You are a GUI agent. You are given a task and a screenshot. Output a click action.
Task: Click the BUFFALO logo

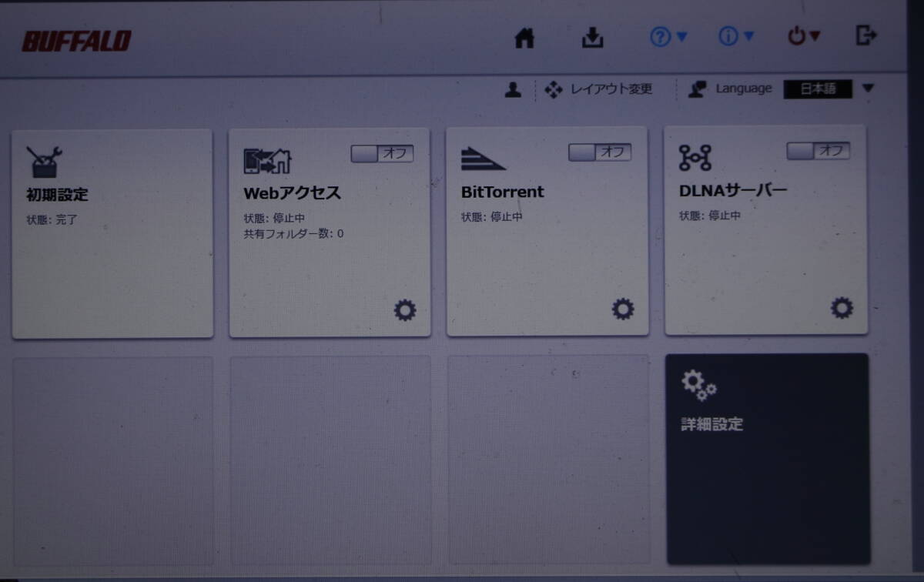76,41
